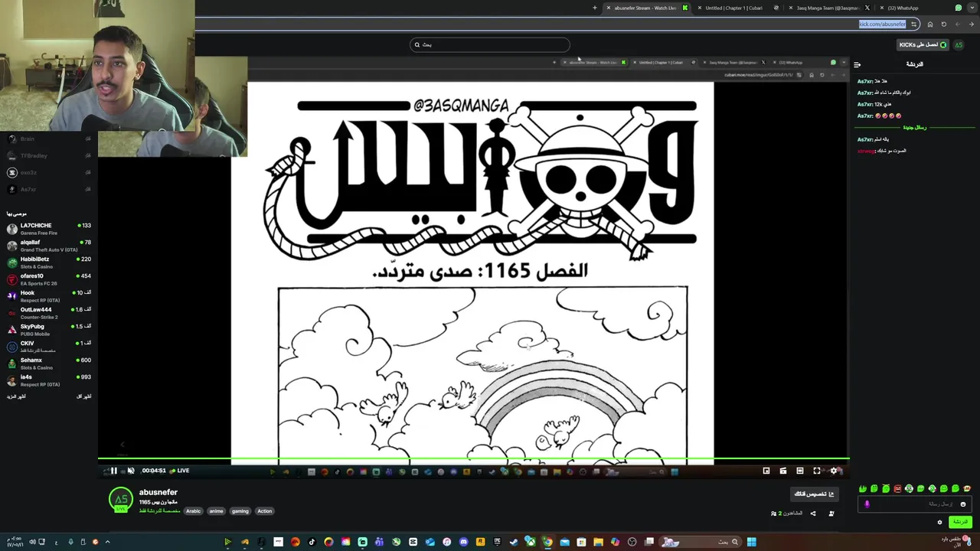Unmute the stream with the speaker icon
This screenshot has height=551, width=980.
coord(131,471)
